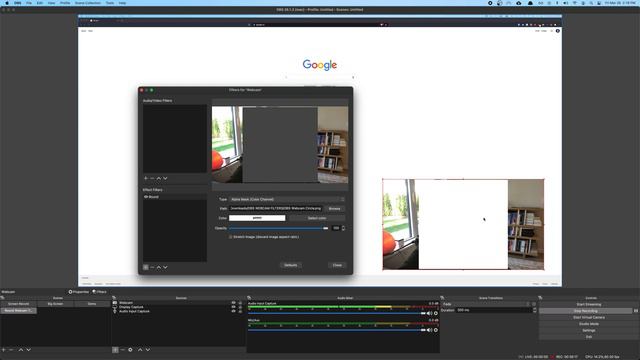640x360 pixels.
Task: Toggle Audio Input Capture source visibility eye
Action: click(x=233, y=311)
